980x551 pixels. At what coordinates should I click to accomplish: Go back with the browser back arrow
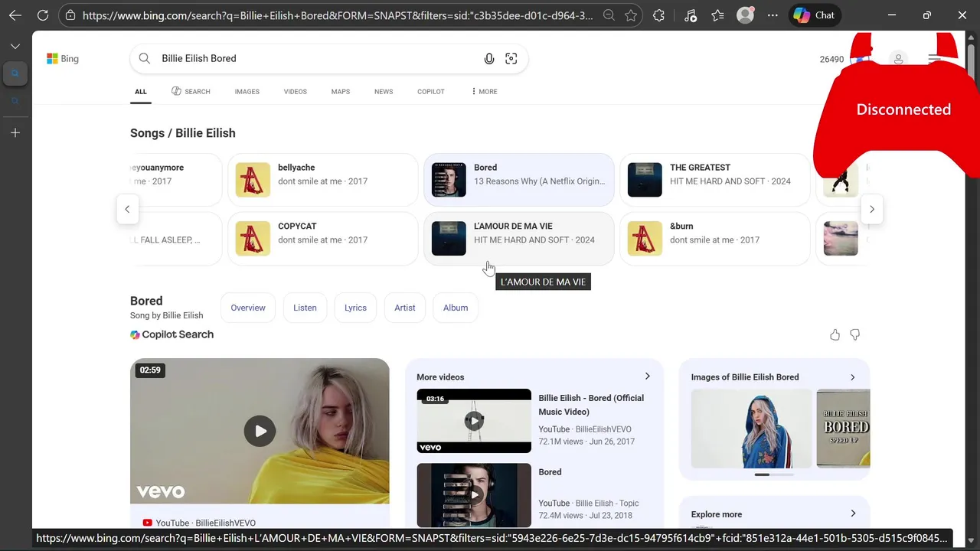coord(15,15)
